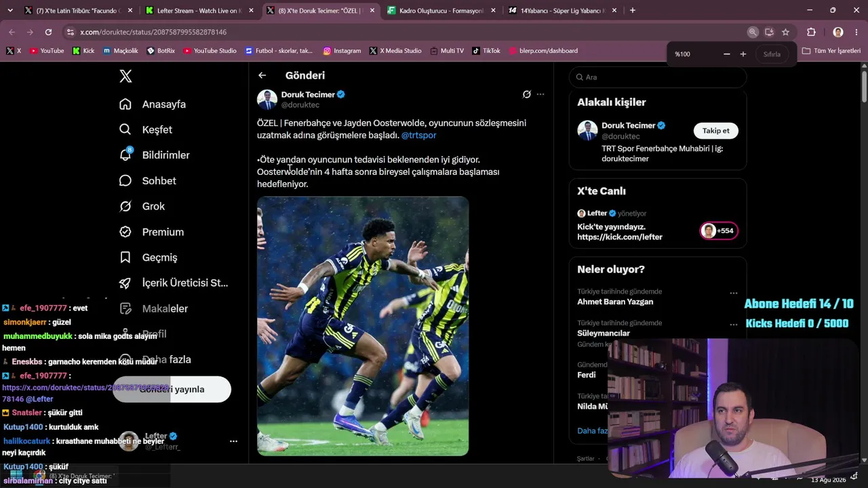Open the Bildirimler bell icon
Screen dimensions: 868x488
click(x=125, y=155)
